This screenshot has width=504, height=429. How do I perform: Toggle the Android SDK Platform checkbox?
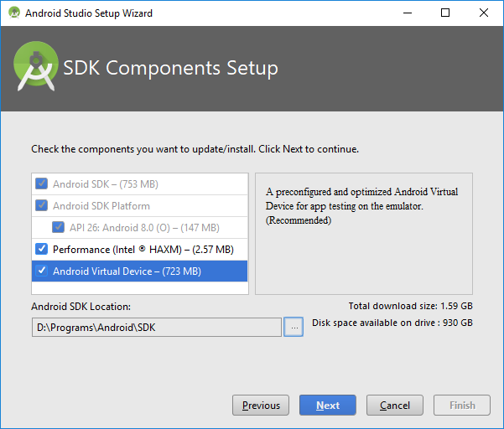coord(41,205)
